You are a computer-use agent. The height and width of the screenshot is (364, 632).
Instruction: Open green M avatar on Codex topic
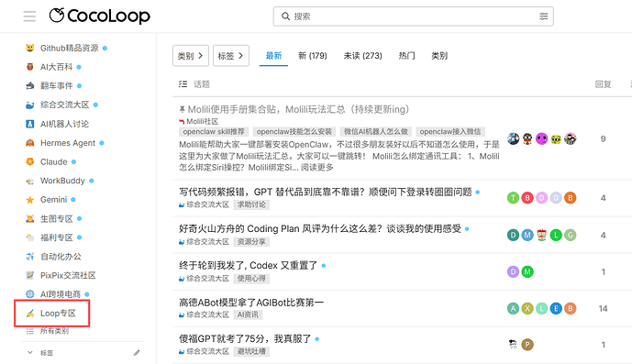pos(527,271)
